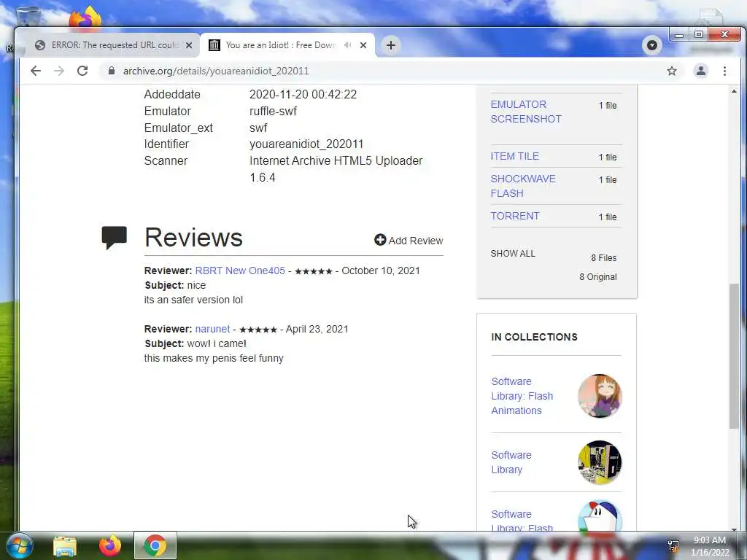The width and height of the screenshot is (747, 560).
Task: Click the anime girl collection thumbnail
Action: (x=600, y=396)
